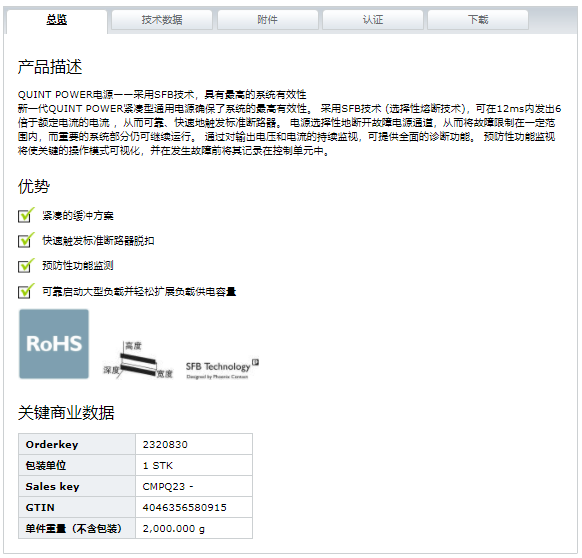Click the checkmark next to 可靠启动大型负载
The width and height of the screenshot is (582, 558).
[x=26, y=291]
